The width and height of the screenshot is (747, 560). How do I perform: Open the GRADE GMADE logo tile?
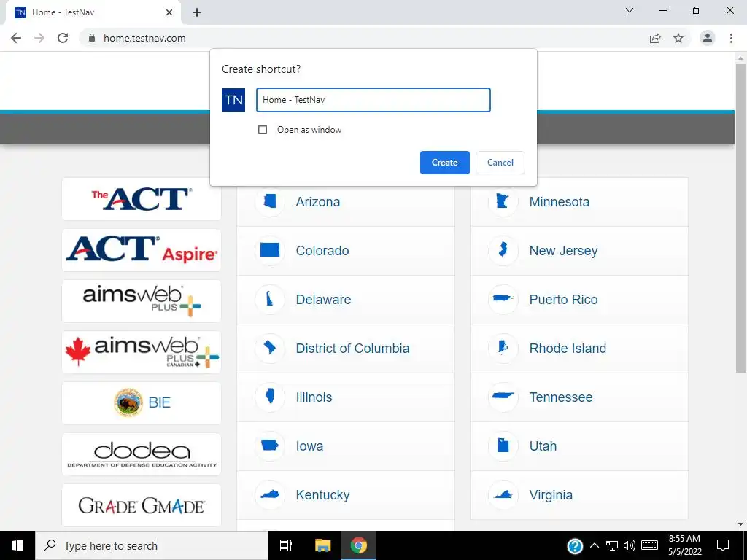point(142,505)
